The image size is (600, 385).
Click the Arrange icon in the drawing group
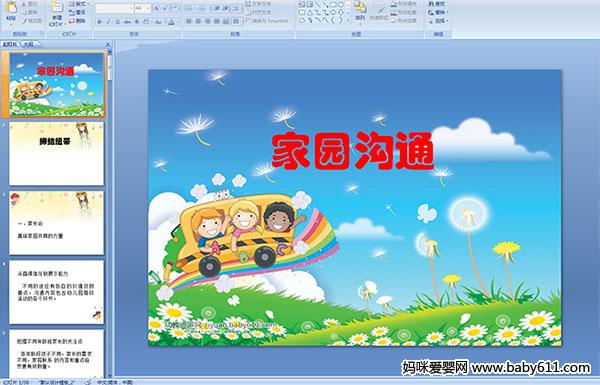360,11
